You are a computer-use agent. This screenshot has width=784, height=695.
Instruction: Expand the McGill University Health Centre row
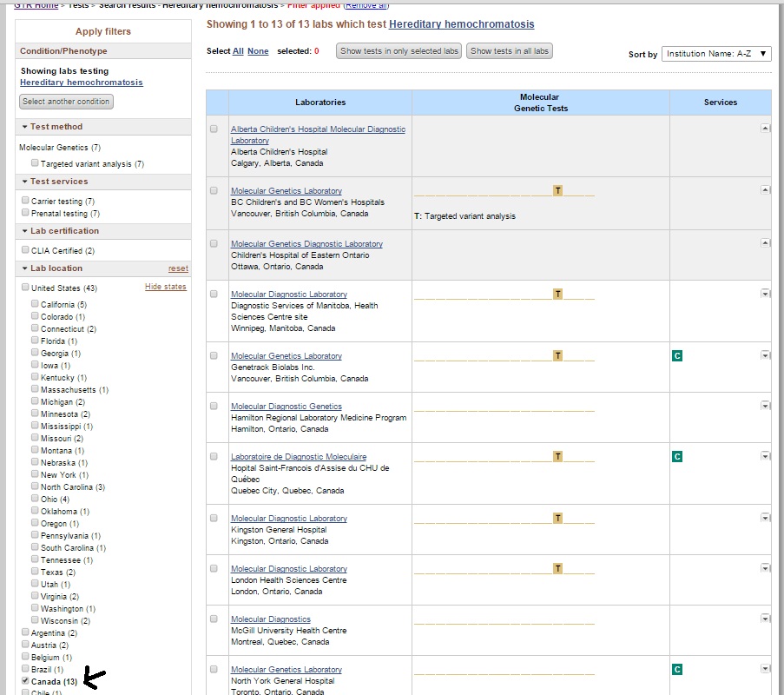tap(765, 619)
